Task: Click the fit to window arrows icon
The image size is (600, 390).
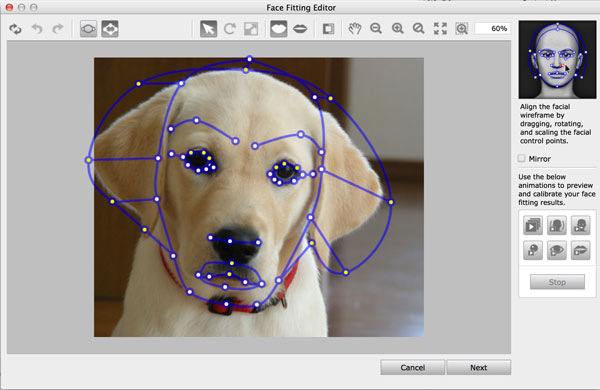Action: click(440, 29)
